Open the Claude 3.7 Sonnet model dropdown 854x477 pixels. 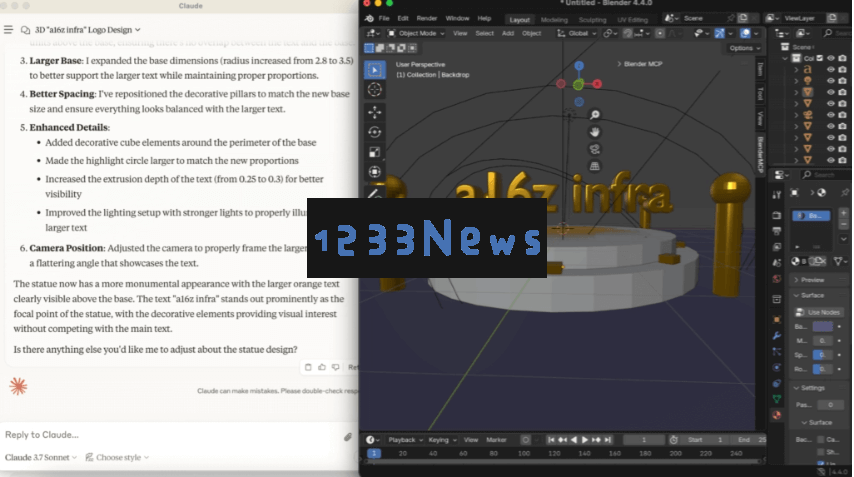click(x=41, y=457)
